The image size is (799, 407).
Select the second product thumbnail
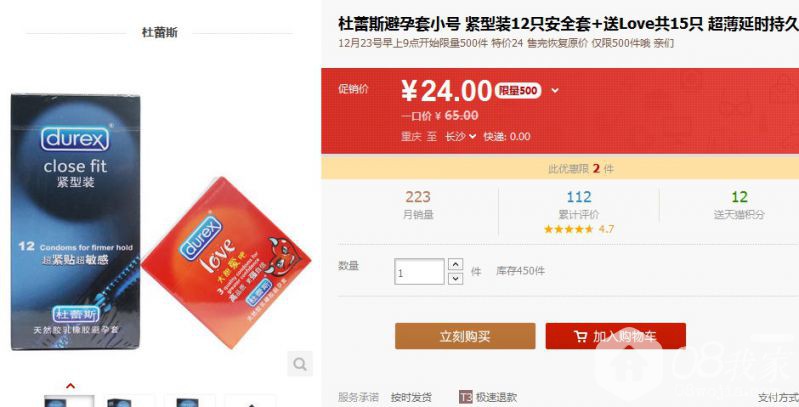click(129, 401)
